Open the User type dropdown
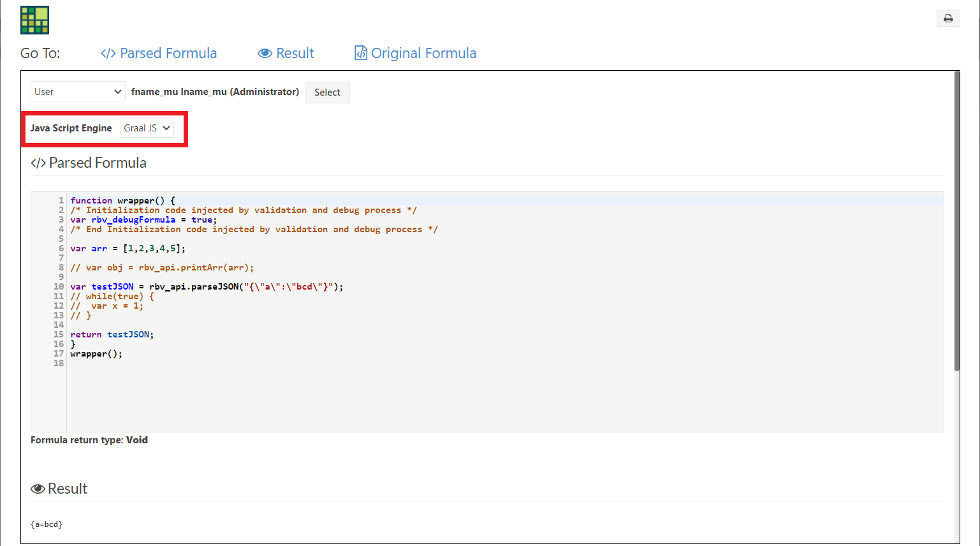 click(x=77, y=91)
